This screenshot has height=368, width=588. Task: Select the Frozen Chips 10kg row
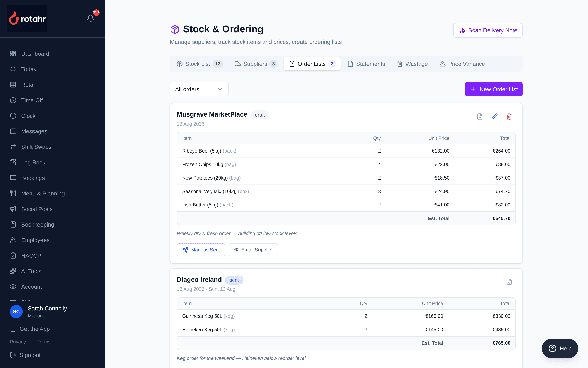[346, 164]
